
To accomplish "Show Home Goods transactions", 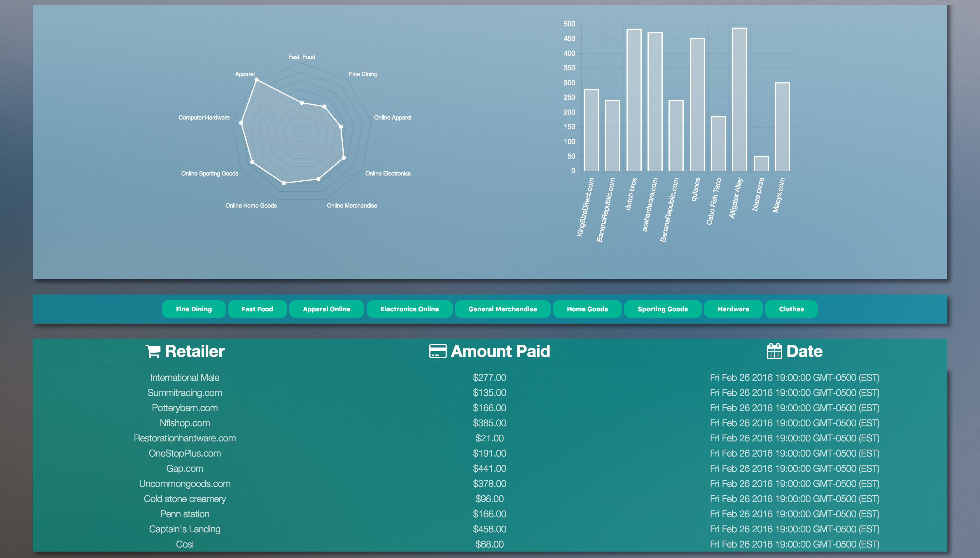I will 587,309.
